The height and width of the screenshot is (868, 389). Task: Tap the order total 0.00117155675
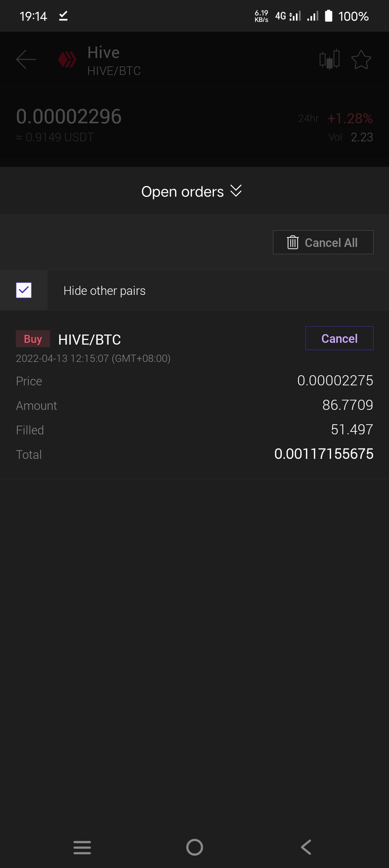click(324, 454)
